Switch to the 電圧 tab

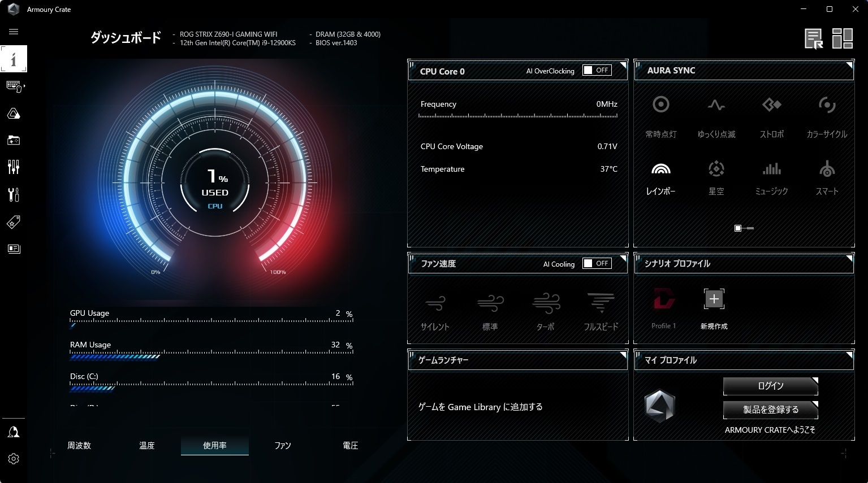tap(351, 446)
